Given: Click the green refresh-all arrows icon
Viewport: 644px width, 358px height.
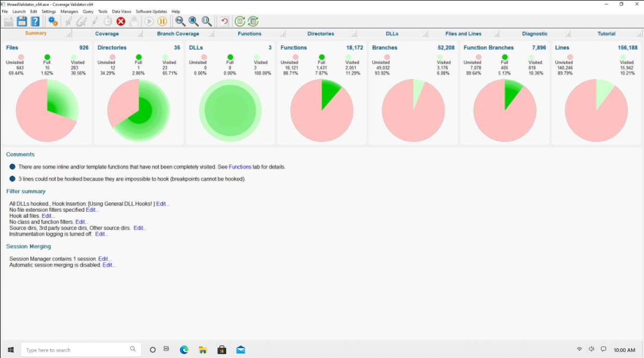Looking at the screenshot, I should click(253, 21).
